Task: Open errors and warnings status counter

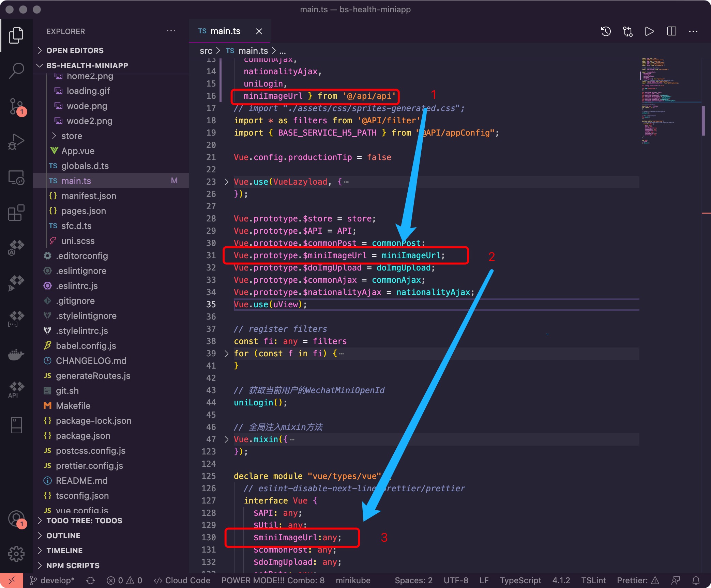Action: [124, 581]
